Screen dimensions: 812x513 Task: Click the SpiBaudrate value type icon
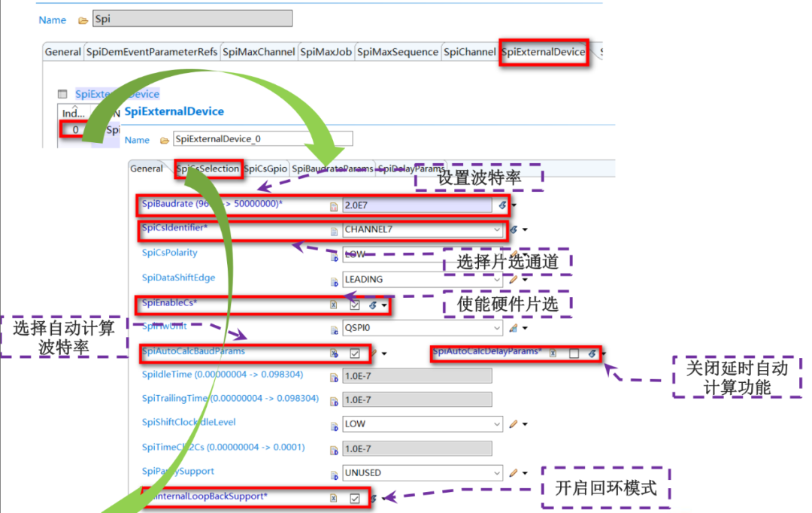pos(334,206)
